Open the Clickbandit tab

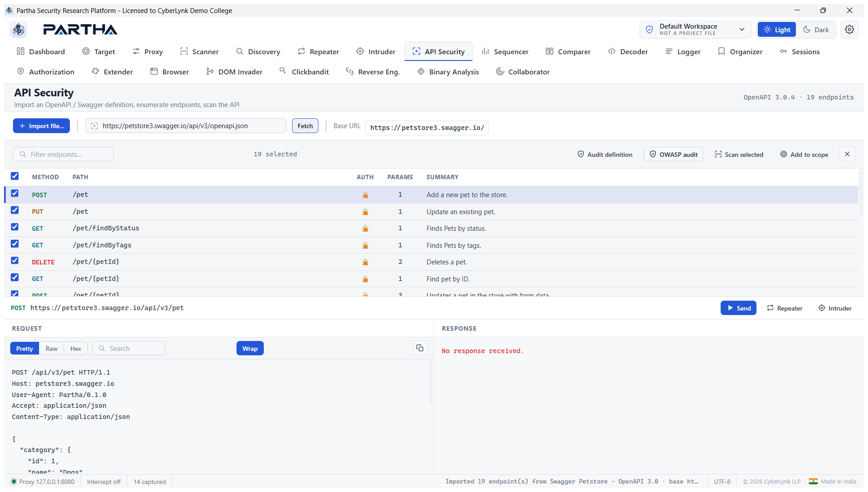(x=304, y=72)
